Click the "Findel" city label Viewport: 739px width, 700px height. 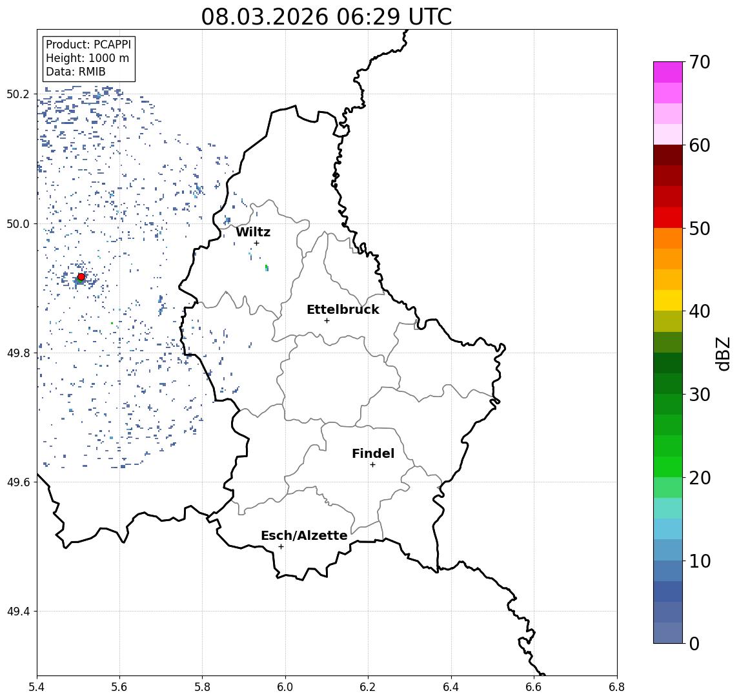373,453
